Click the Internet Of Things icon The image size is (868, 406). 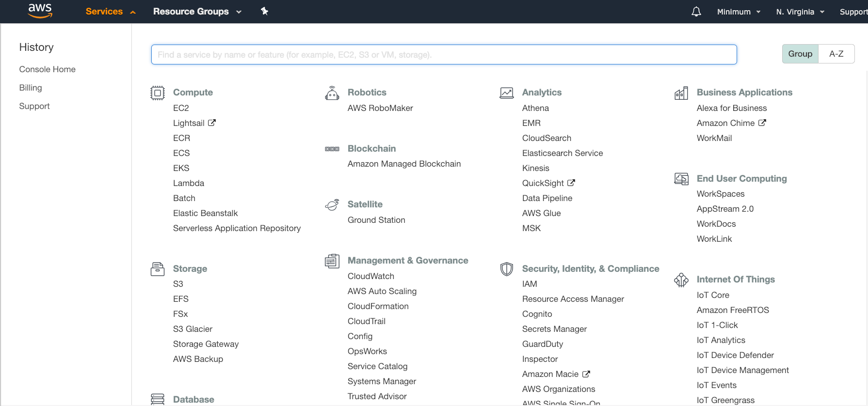681,280
